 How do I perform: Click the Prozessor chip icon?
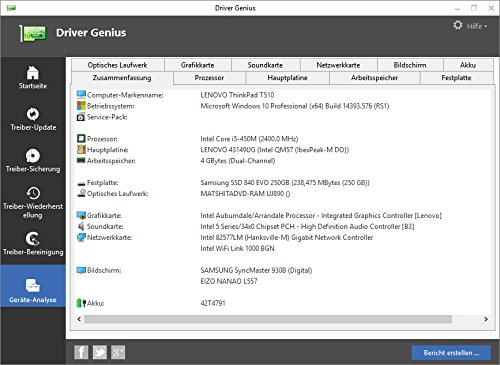click(81, 138)
